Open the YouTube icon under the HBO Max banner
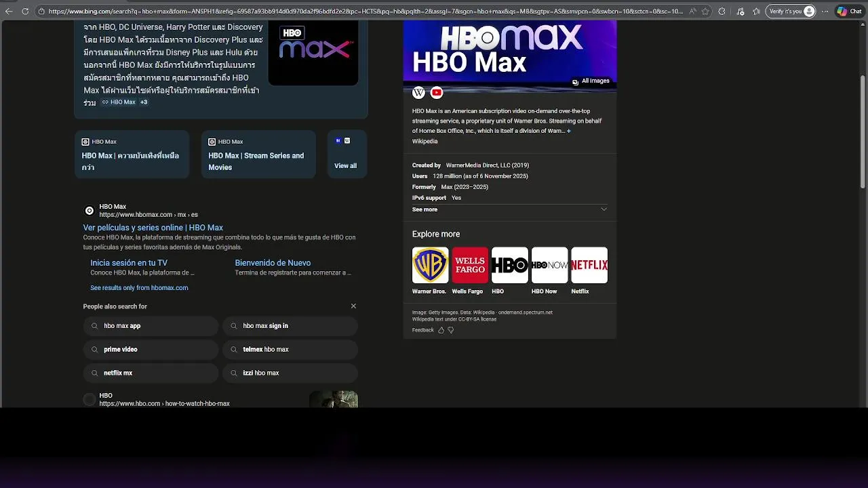The image size is (868, 488). coord(437,92)
